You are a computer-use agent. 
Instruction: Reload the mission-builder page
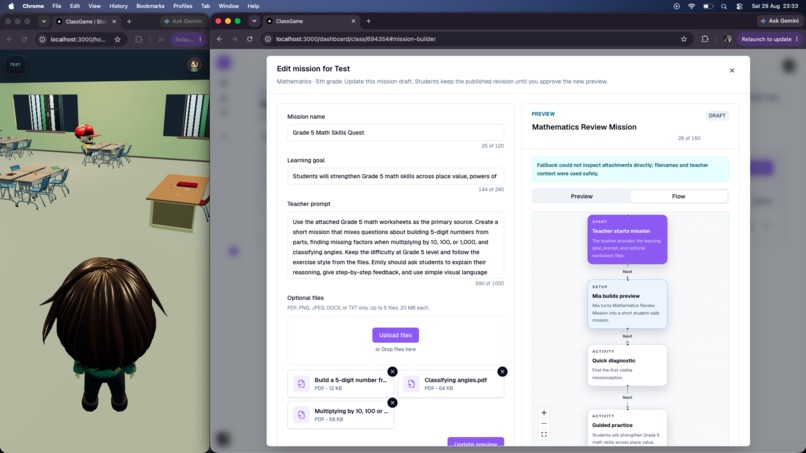(x=250, y=39)
